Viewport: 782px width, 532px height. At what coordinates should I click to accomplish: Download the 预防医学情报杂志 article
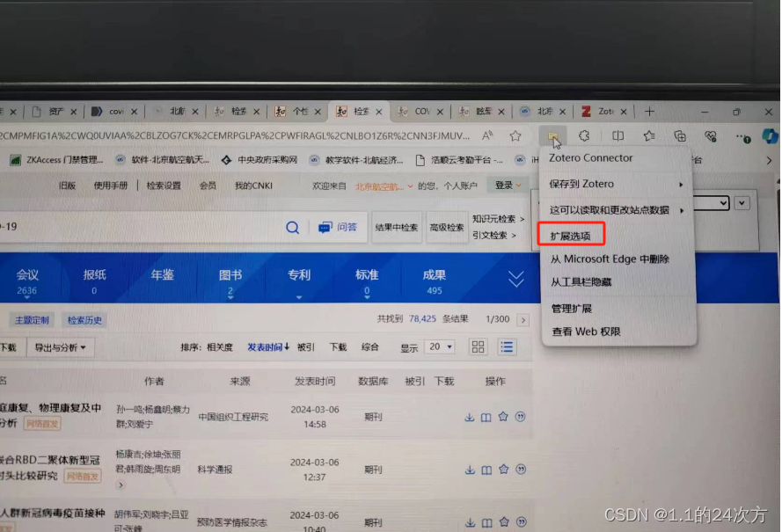click(471, 522)
